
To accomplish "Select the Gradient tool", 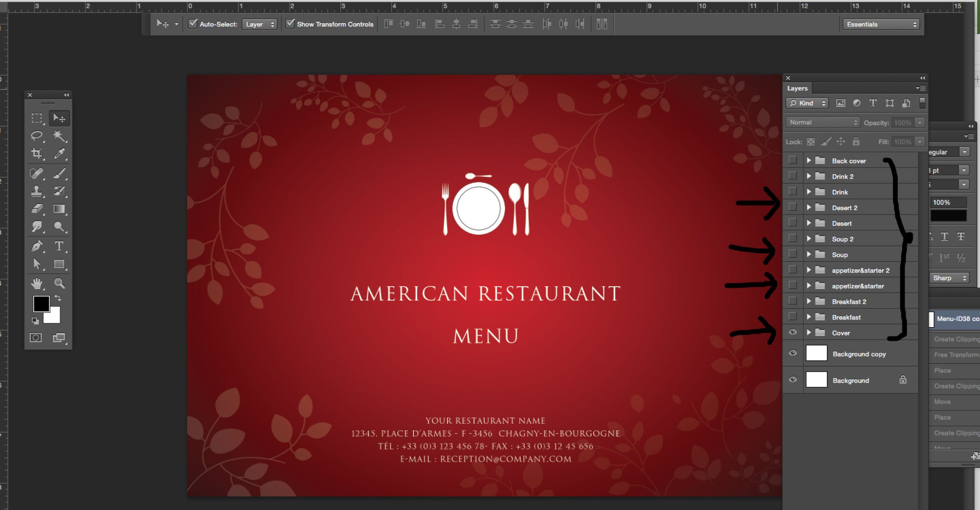I will point(59,209).
